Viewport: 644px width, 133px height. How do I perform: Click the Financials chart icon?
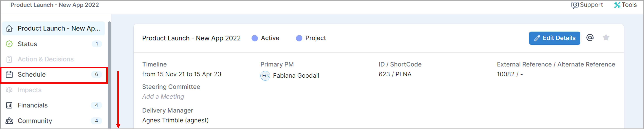pyautogui.click(x=9, y=105)
